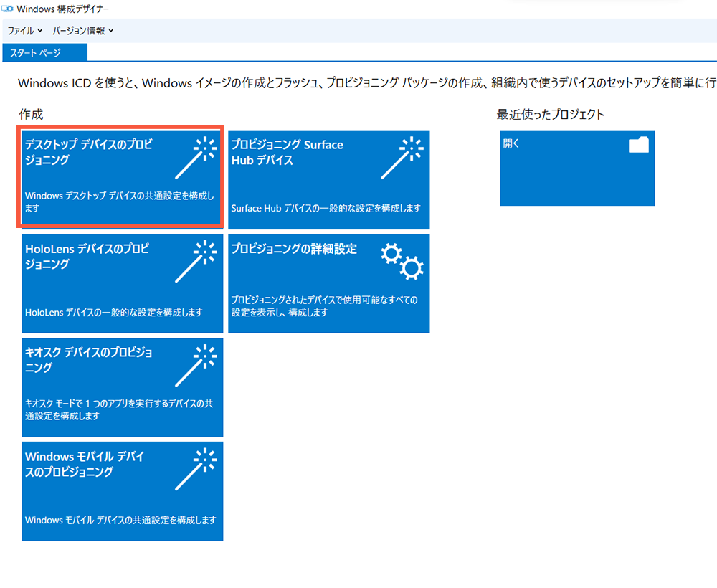This screenshot has width=717, height=588.
Task: Click wand icon on Windows モバイル tile
Action: coord(196,469)
